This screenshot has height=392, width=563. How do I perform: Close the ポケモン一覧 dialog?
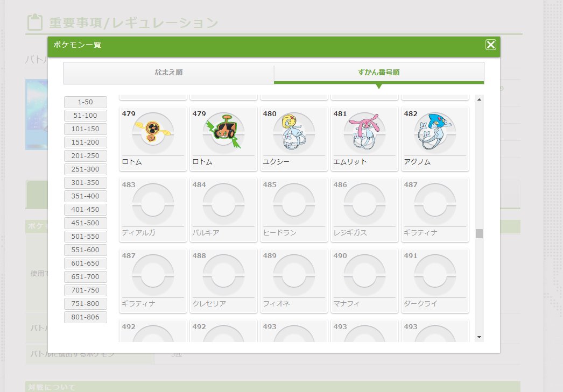490,45
